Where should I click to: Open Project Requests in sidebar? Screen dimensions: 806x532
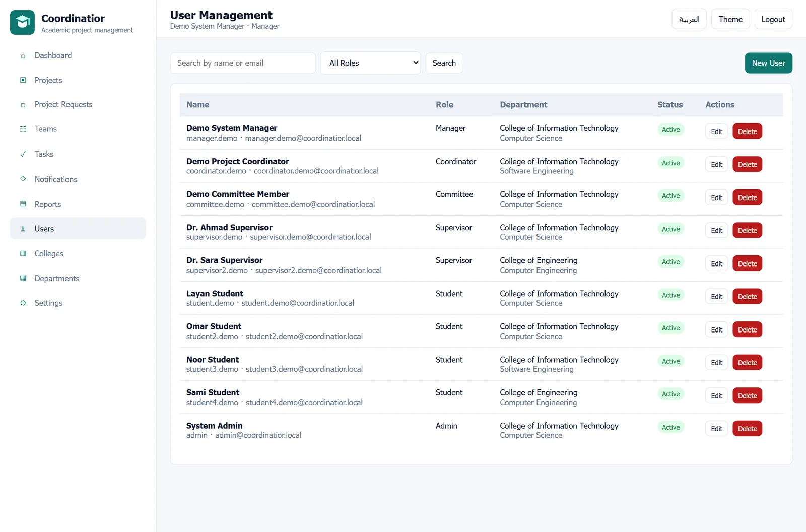78,104
